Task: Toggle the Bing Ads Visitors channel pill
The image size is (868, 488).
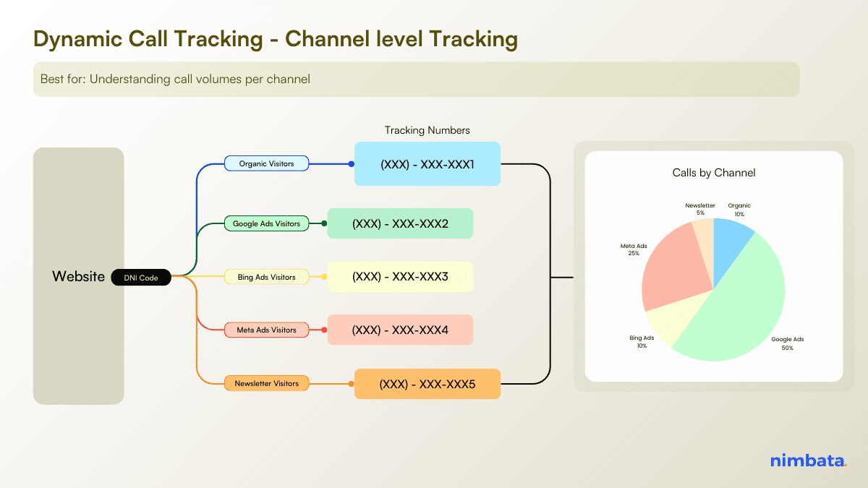Action: click(x=266, y=277)
